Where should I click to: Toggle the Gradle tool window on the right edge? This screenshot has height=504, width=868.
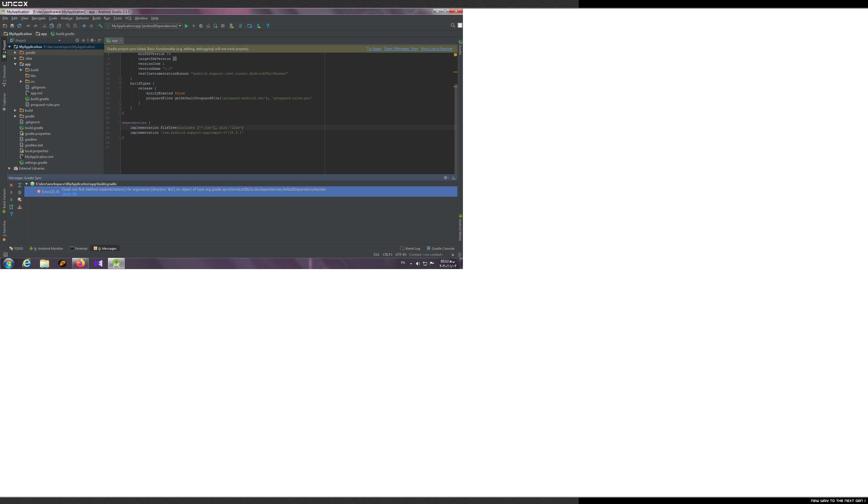(x=460, y=47)
